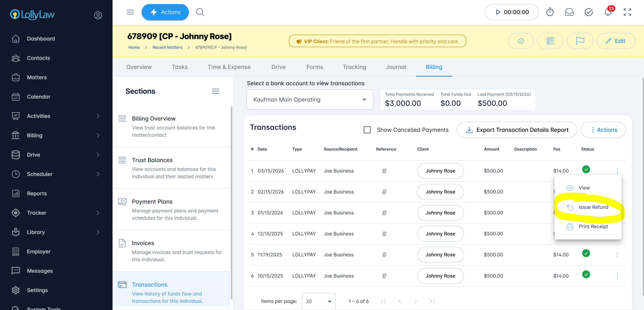Screen dimensions: 644x310
Task: Switch to Time & Expense tab
Action: pos(229,67)
